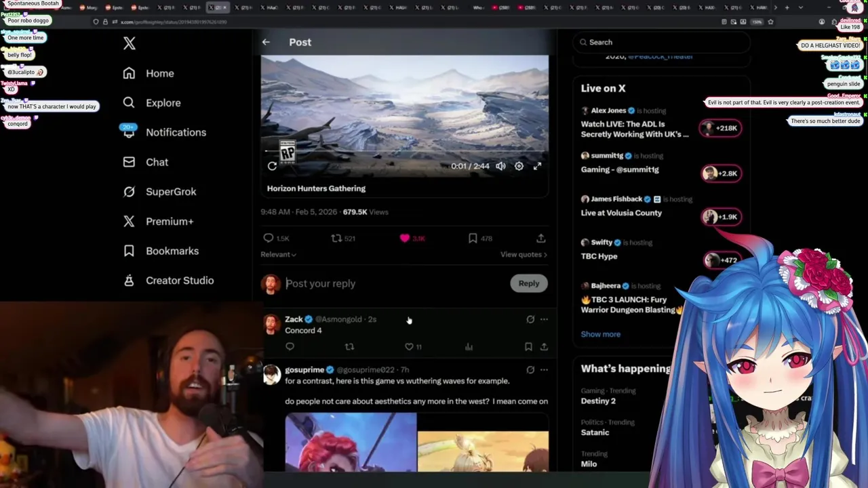Screen dimensions: 868x488
Task: Open Swifty TBC Hype stream
Action: point(661,250)
